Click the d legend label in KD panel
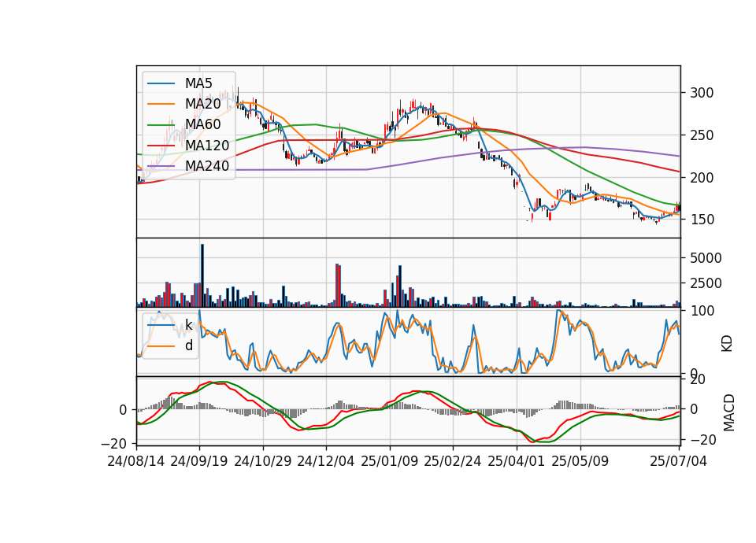 [188, 345]
